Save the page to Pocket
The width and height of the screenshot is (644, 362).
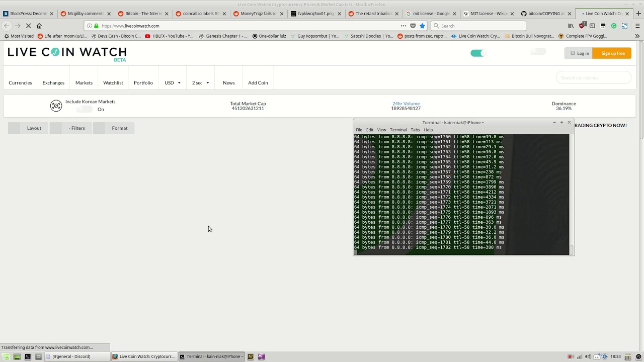413,26
